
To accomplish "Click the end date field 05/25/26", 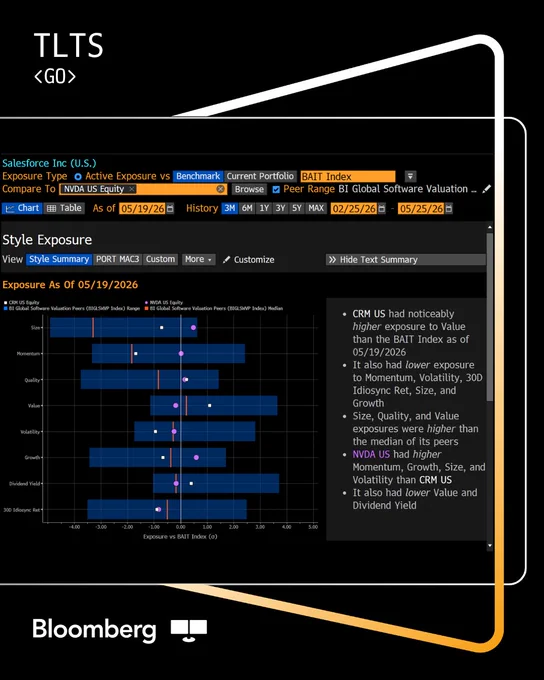I will [421, 209].
